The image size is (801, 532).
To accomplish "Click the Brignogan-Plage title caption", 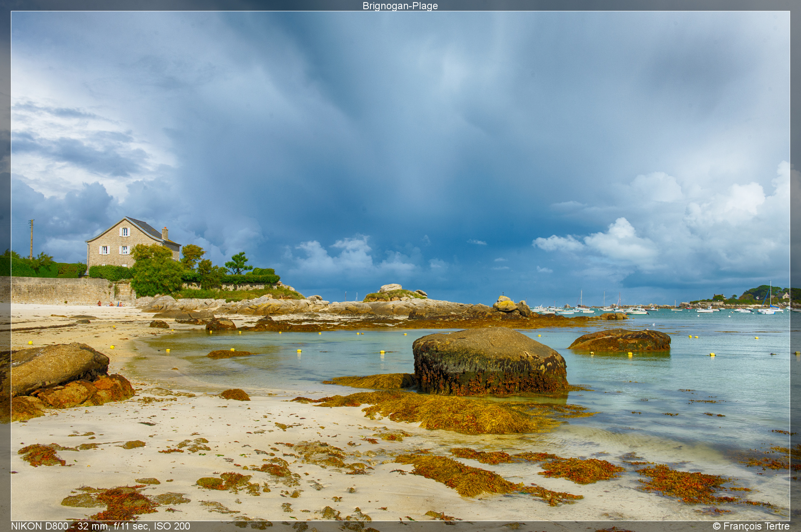I will pyautogui.click(x=400, y=6).
